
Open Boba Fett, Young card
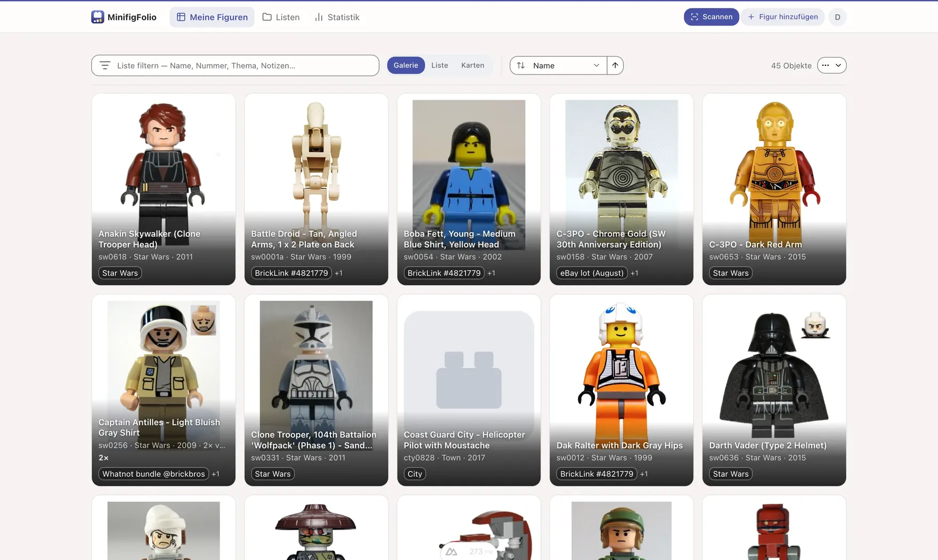[x=469, y=189]
